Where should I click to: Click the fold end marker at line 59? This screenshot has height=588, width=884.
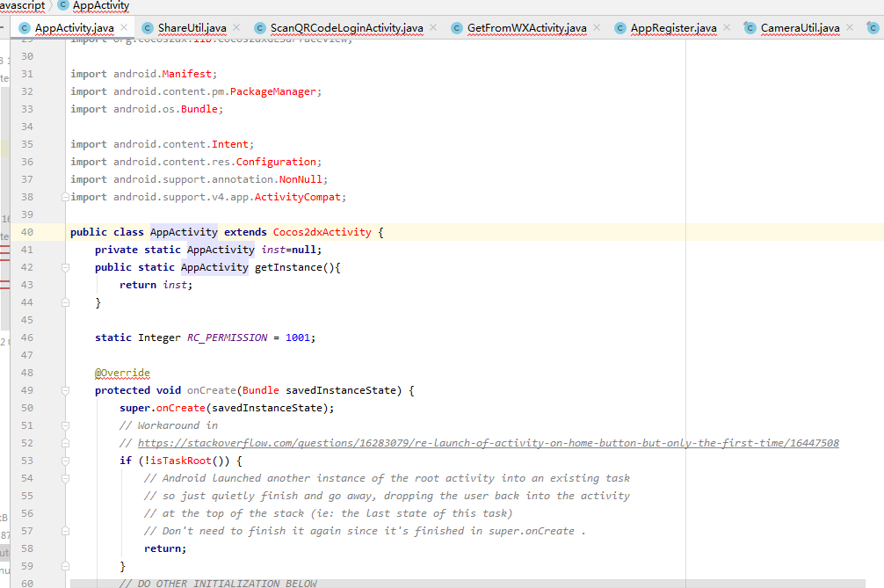tap(65, 566)
